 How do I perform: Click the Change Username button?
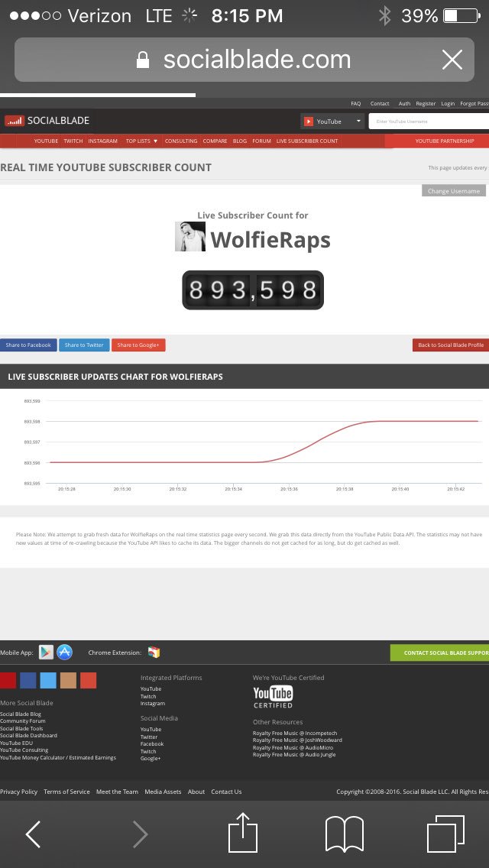[454, 191]
